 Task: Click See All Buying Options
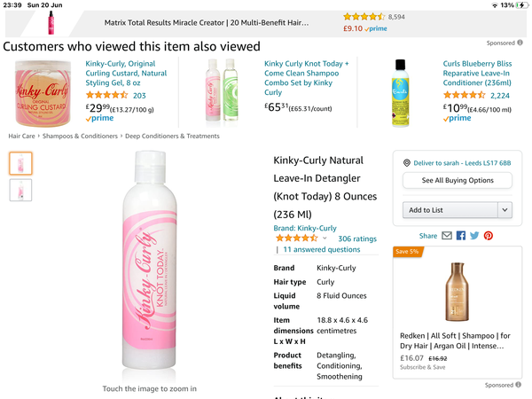point(457,180)
